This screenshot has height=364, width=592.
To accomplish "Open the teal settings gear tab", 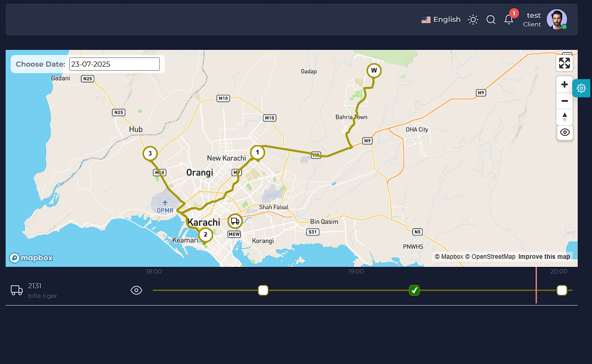I will pyautogui.click(x=581, y=88).
